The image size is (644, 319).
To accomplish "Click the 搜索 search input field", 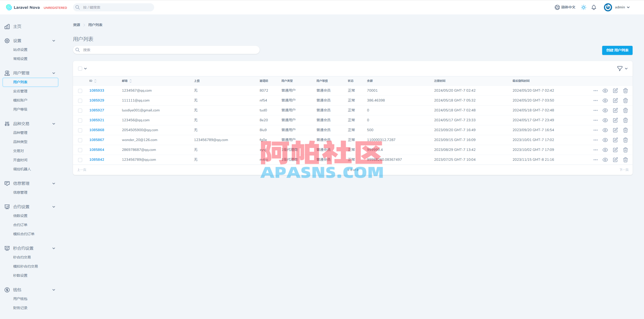I will click(166, 50).
